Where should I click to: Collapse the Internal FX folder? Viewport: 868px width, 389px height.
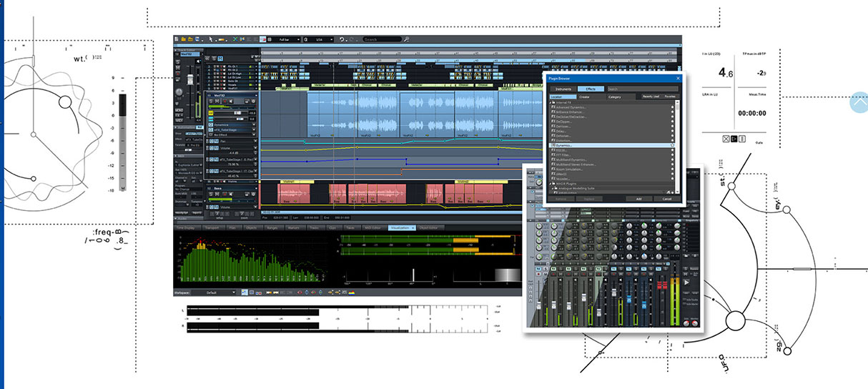pyautogui.click(x=551, y=104)
